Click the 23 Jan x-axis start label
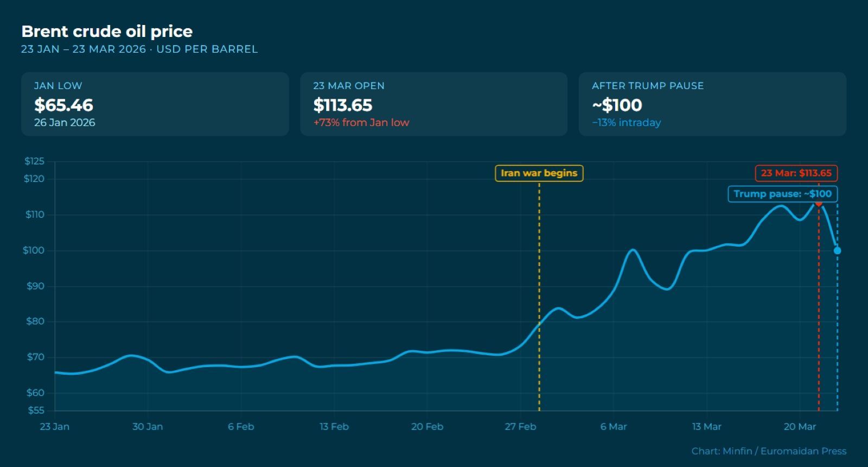The width and height of the screenshot is (868, 467). pyautogui.click(x=54, y=427)
